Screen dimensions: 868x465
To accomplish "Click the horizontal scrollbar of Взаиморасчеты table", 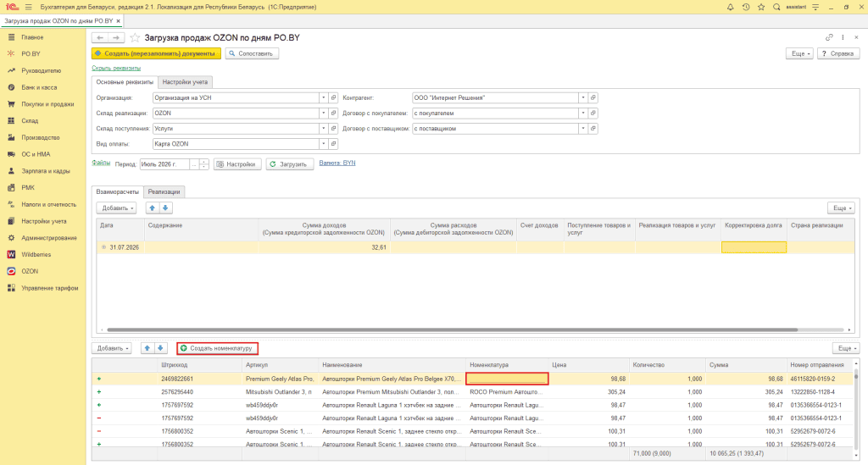I will click(453, 329).
